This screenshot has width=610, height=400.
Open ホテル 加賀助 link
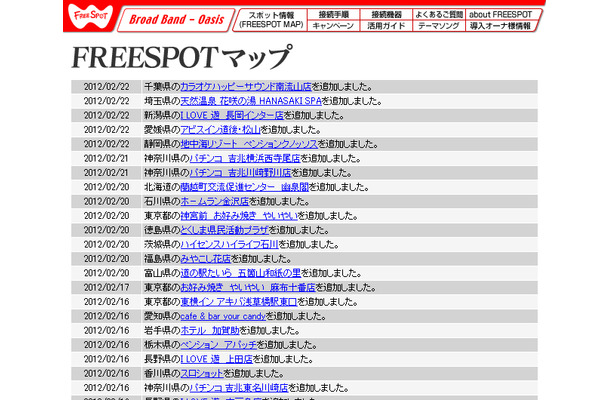pyautogui.click(x=210, y=331)
